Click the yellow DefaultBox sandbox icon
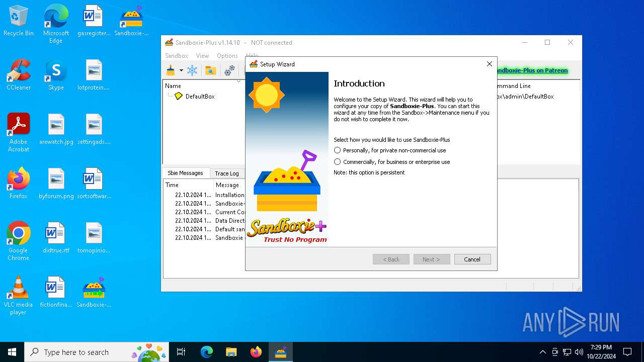The image size is (644, 362). pyautogui.click(x=179, y=96)
